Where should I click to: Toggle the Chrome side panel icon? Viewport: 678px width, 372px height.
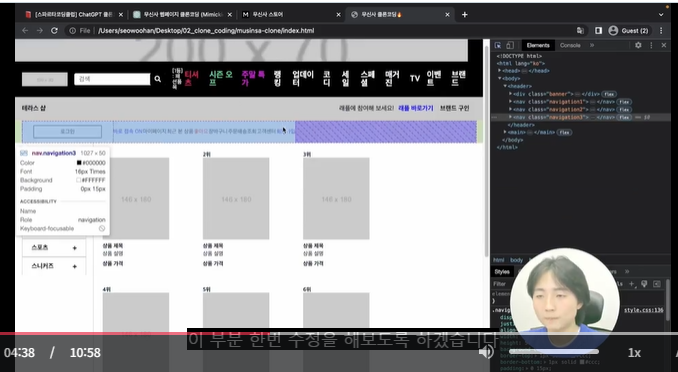(598, 30)
